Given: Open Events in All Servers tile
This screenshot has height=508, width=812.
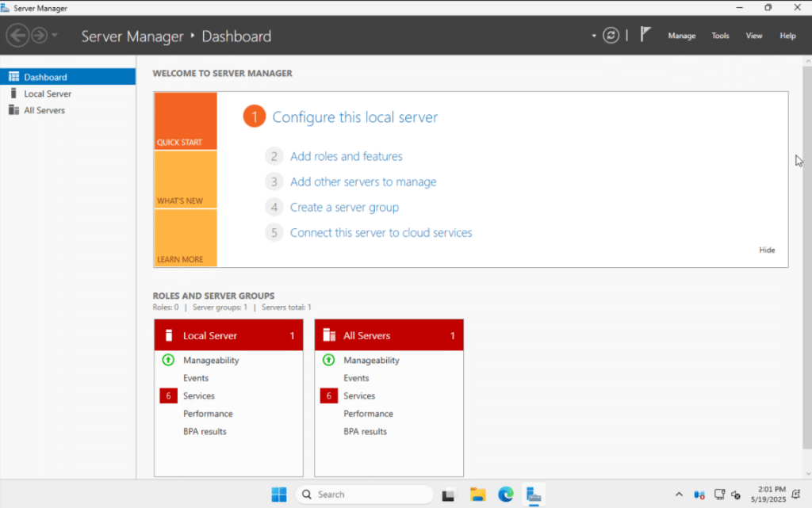Looking at the screenshot, I should (356, 378).
